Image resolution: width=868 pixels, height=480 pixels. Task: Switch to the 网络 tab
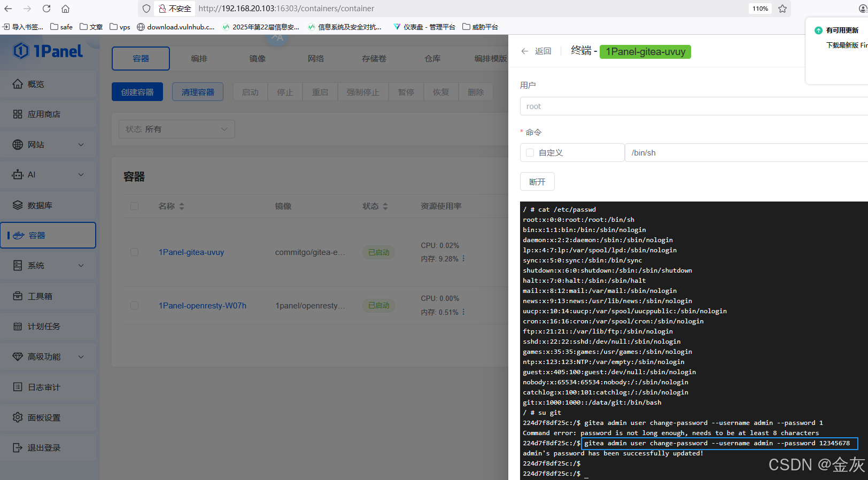click(x=315, y=58)
